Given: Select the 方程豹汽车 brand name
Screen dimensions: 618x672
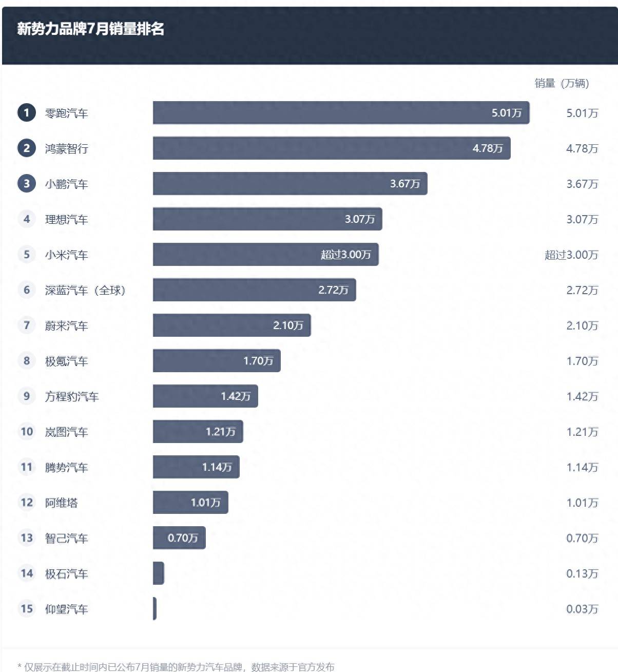Looking at the screenshot, I should [72, 396].
